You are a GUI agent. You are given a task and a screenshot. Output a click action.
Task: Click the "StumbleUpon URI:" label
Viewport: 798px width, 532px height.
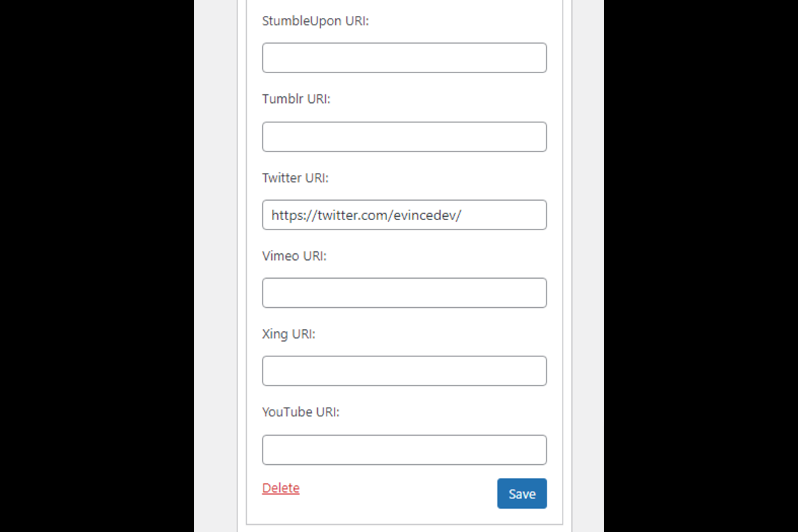click(315, 21)
